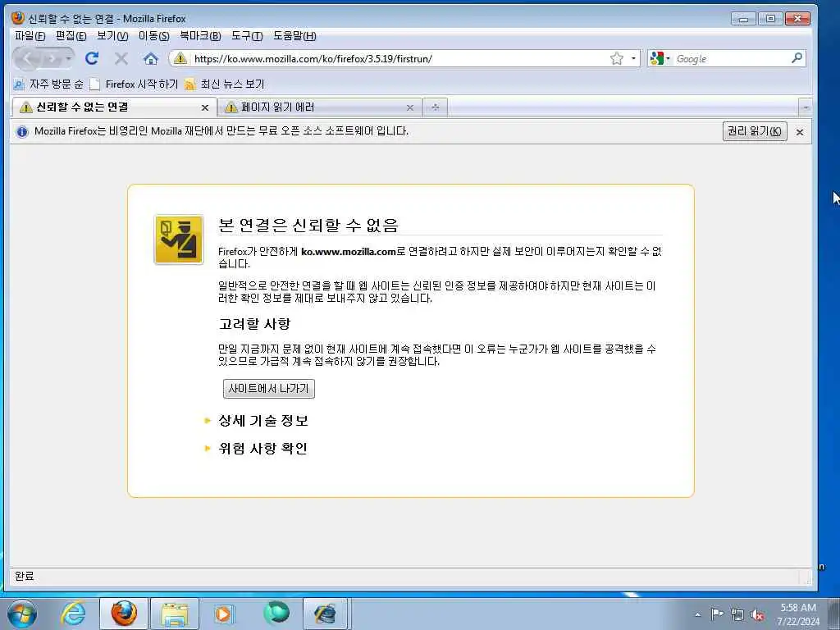Click the 고려할 사항 heading

[254, 323]
